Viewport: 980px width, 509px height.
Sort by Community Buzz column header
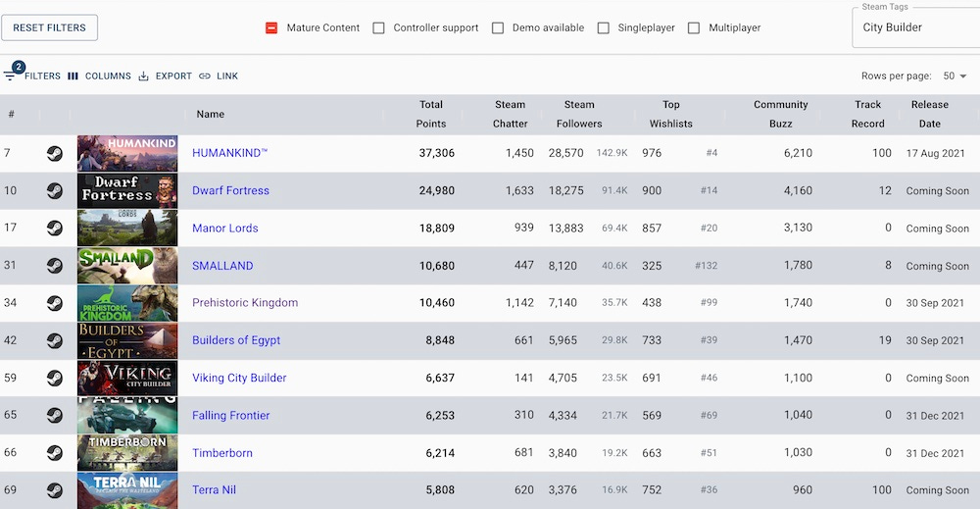click(x=781, y=114)
